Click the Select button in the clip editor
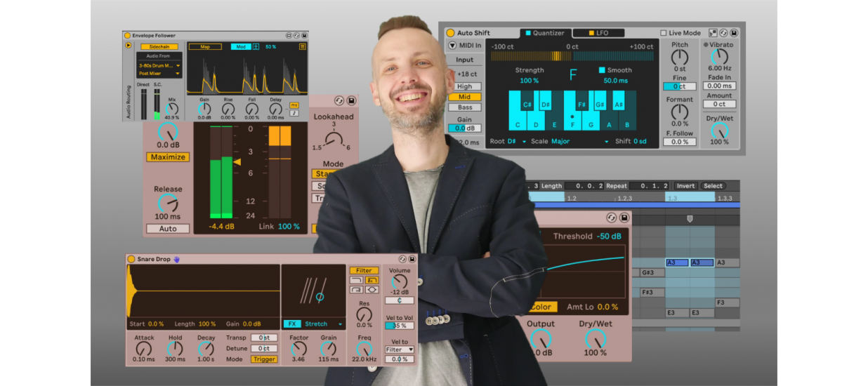This screenshot has width=868, height=386. pyautogui.click(x=713, y=186)
